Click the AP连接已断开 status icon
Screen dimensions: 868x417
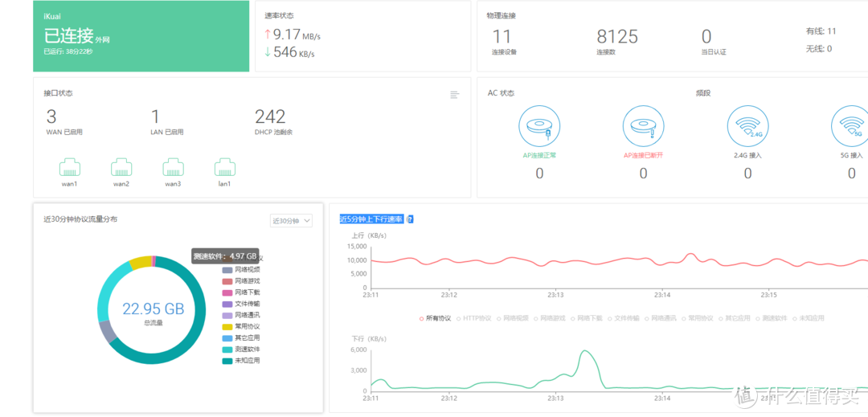tap(643, 127)
